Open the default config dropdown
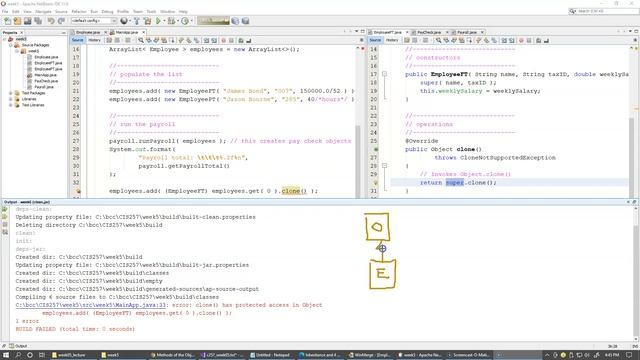Viewport: 640px width, 360px height. click(94, 21)
